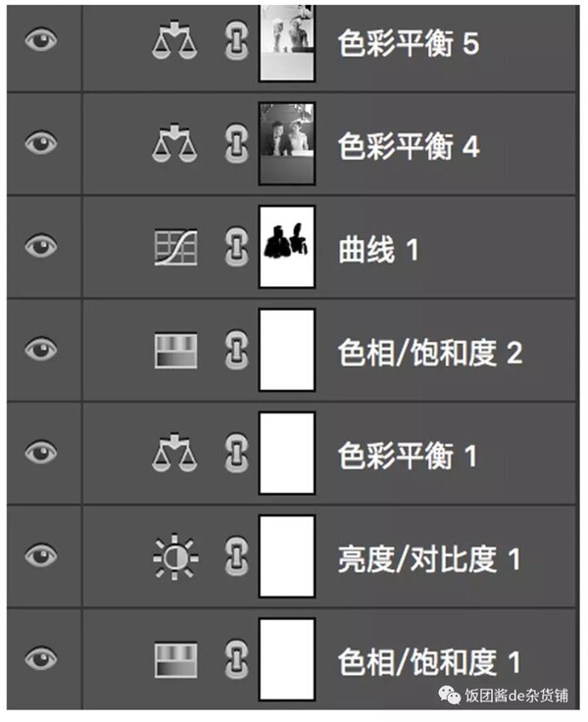Unlink the mask chain on 曲线 1

pyautogui.click(x=237, y=248)
